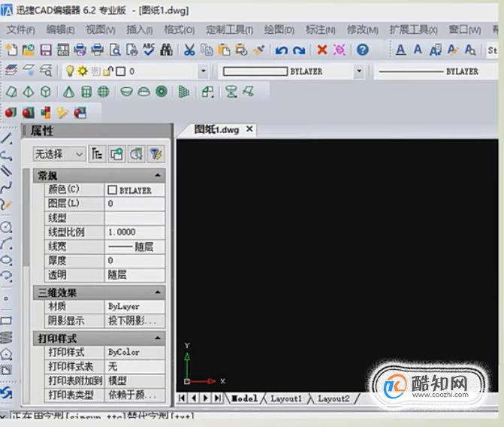504x427 pixels.
Task: Close the 图纸1.dwg document tab
Action: pos(249,129)
